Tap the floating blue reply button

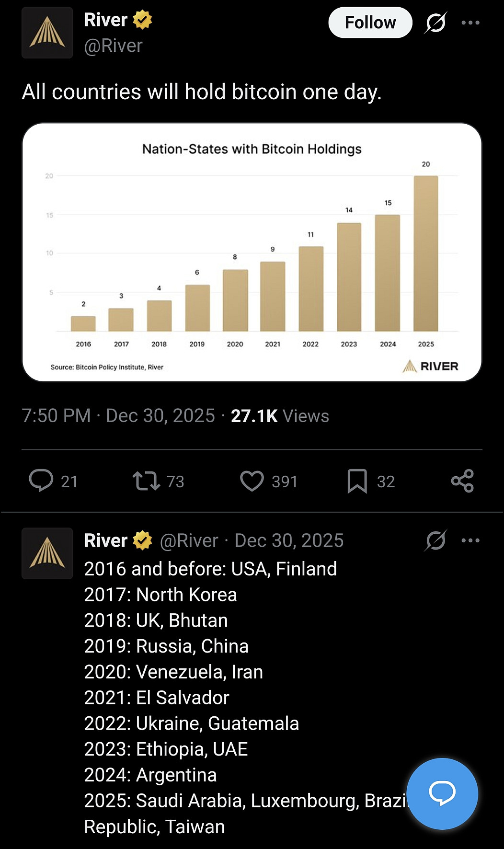click(x=442, y=793)
